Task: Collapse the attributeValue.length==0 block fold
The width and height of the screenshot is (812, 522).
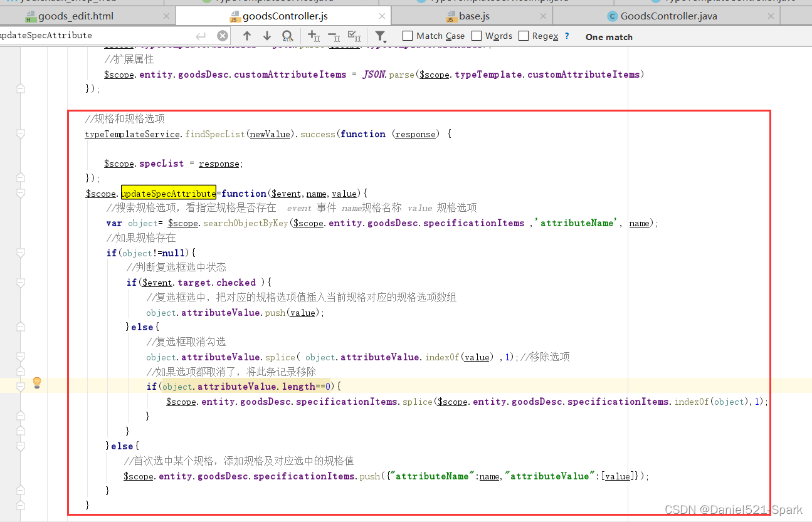Action: pos(21,387)
